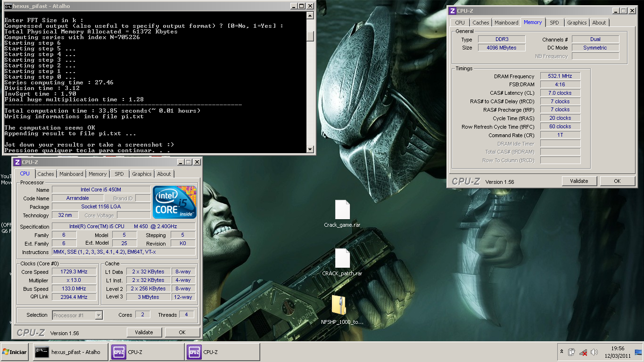Activate the second CPU-Z taskbar button

(222, 352)
